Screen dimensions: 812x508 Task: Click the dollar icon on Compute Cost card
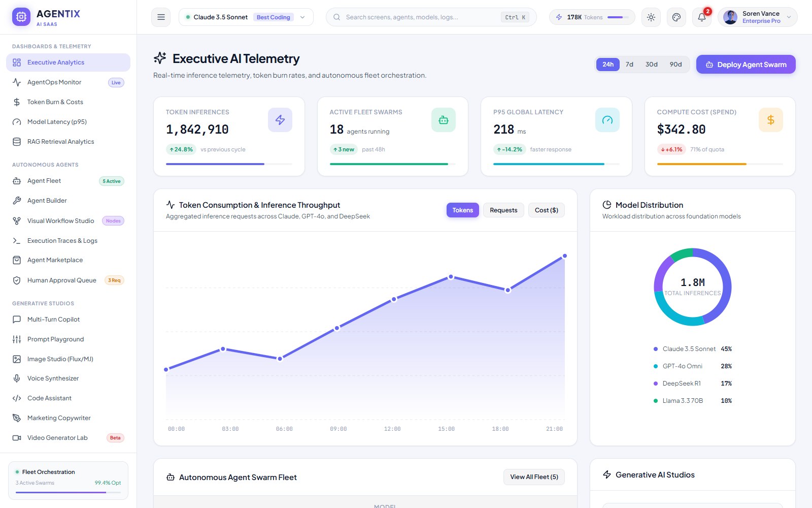point(771,120)
